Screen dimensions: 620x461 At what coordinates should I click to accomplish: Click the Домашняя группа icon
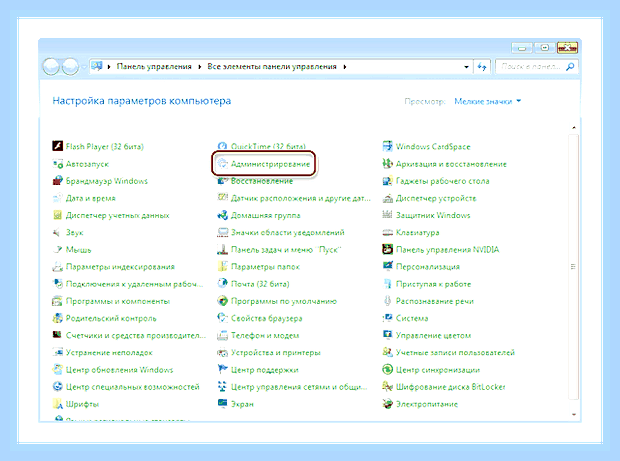(x=223, y=215)
